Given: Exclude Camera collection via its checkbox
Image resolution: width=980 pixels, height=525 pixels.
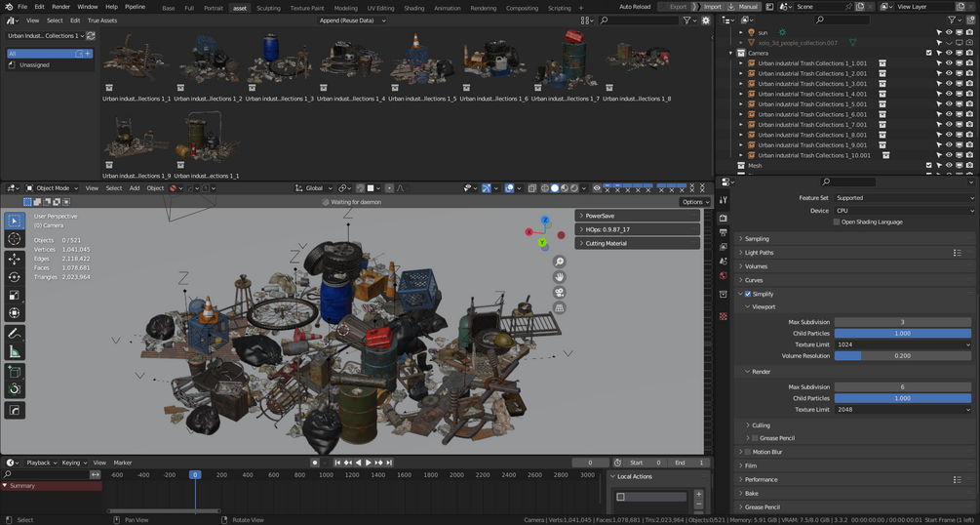Looking at the screenshot, I should point(928,54).
